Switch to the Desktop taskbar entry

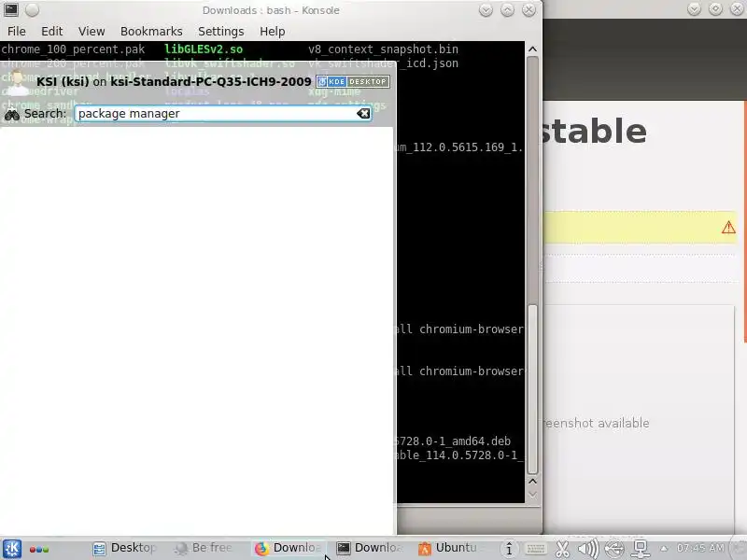[125, 548]
